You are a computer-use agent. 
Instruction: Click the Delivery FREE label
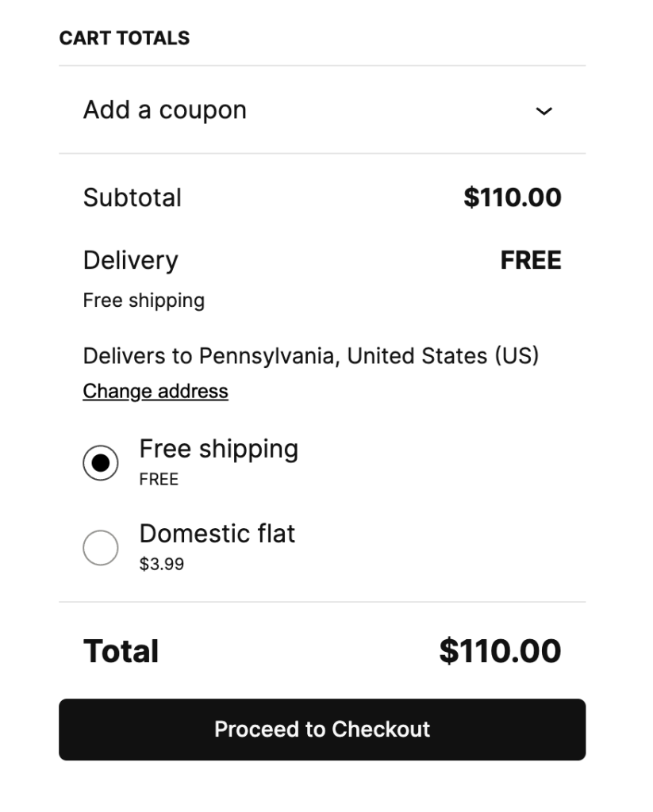click(532, 260)
